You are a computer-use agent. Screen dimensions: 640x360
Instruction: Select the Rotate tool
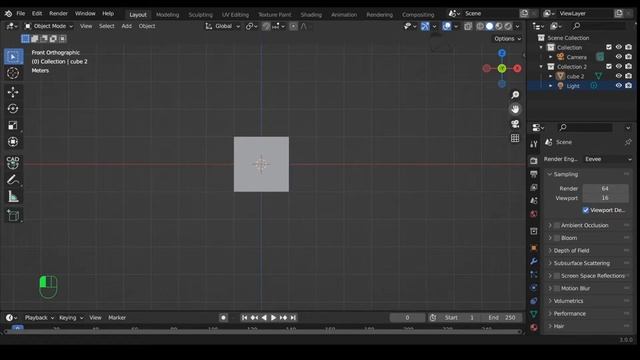pos(13,109)
